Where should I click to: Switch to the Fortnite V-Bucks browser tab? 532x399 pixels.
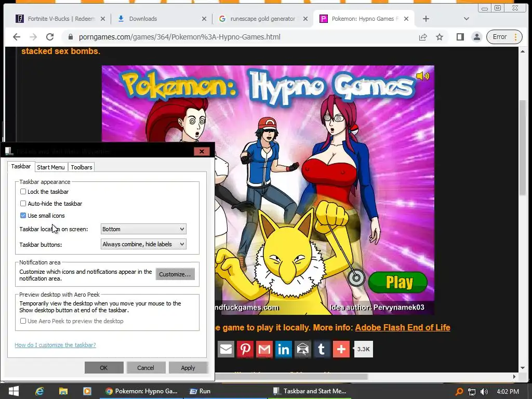point(60,19)
